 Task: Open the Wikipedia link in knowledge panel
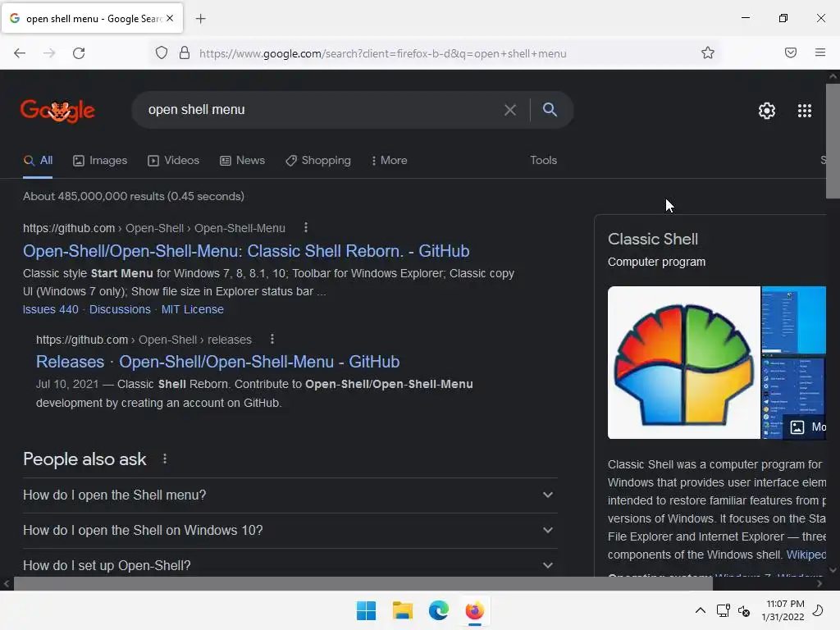pyautogui.click(x=806, y=555)
